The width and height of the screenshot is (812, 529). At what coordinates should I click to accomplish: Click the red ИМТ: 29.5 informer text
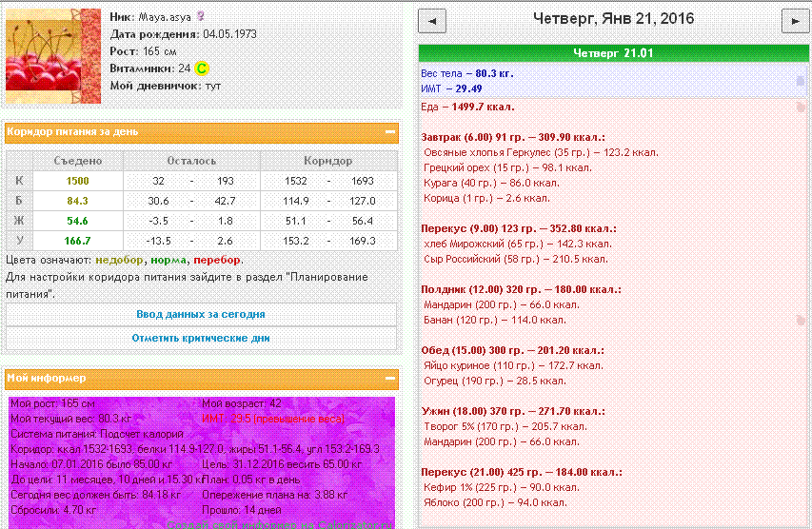point(273,419)
